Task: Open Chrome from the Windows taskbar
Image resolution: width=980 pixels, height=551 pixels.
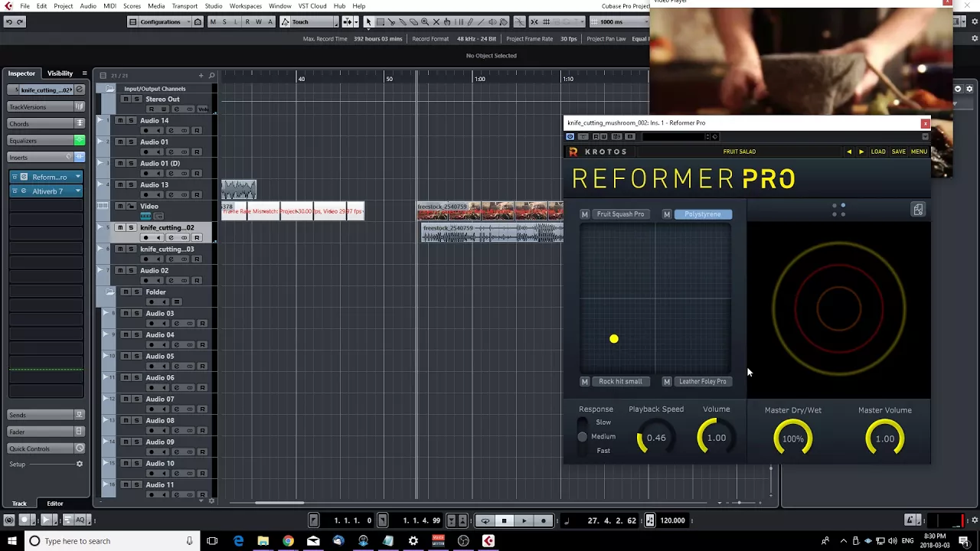Action: pos(288,541)
